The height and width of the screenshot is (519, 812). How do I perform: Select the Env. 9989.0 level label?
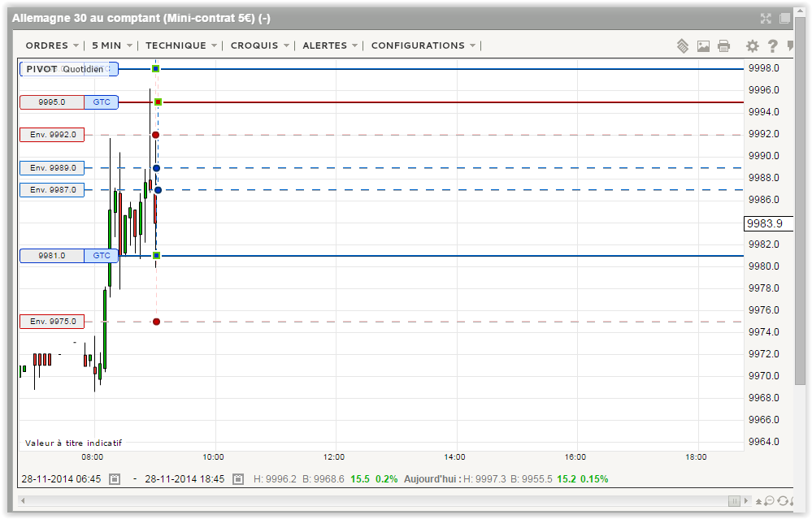52,167
